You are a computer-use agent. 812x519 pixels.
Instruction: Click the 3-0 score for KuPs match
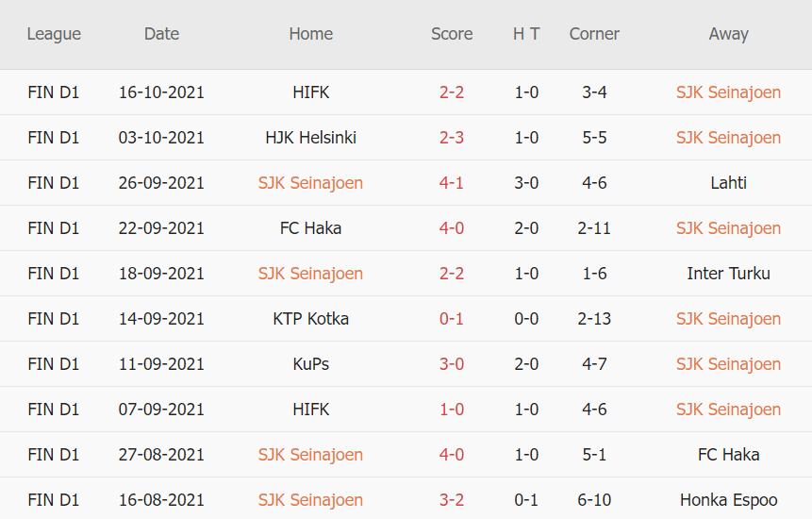coord(452,364)
